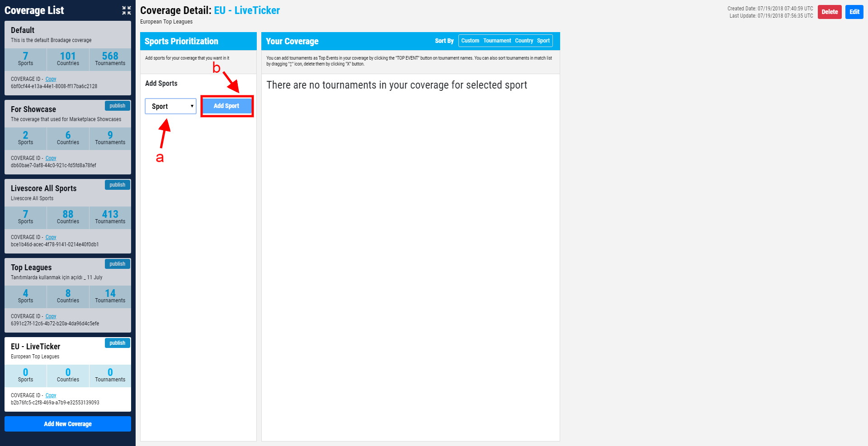Sort coverage by Custom
Viewport: 868px width, 446px height.
(x=470, y=41)
